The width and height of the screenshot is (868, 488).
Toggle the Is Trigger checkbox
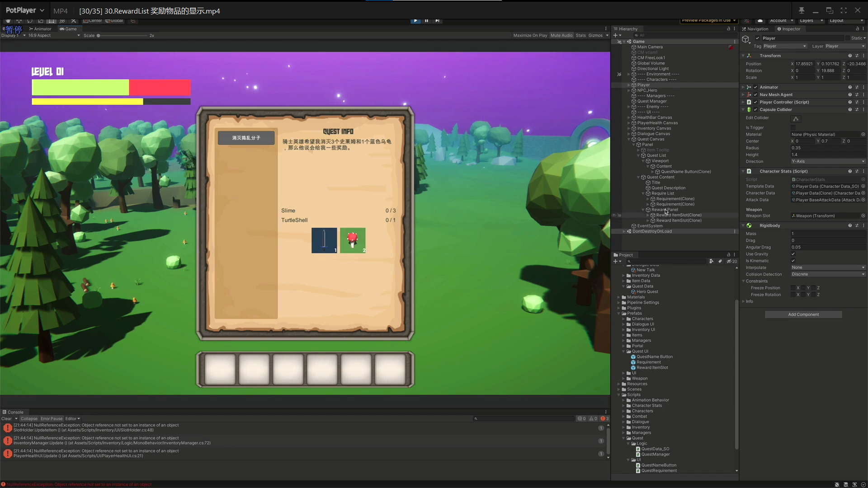click(793, 128)
